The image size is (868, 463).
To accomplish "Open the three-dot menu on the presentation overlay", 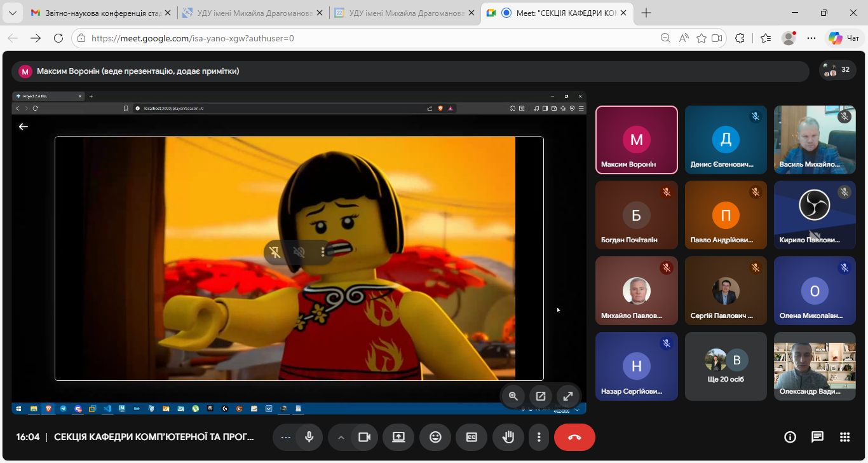I will coord(323,252).
